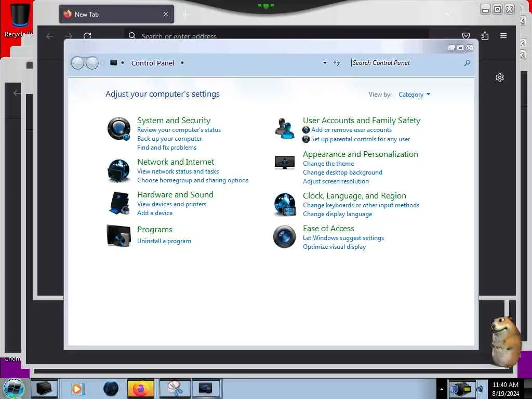The image size is (532, 399).
Task: Open System and Security category icon
Action: point(119,129)
